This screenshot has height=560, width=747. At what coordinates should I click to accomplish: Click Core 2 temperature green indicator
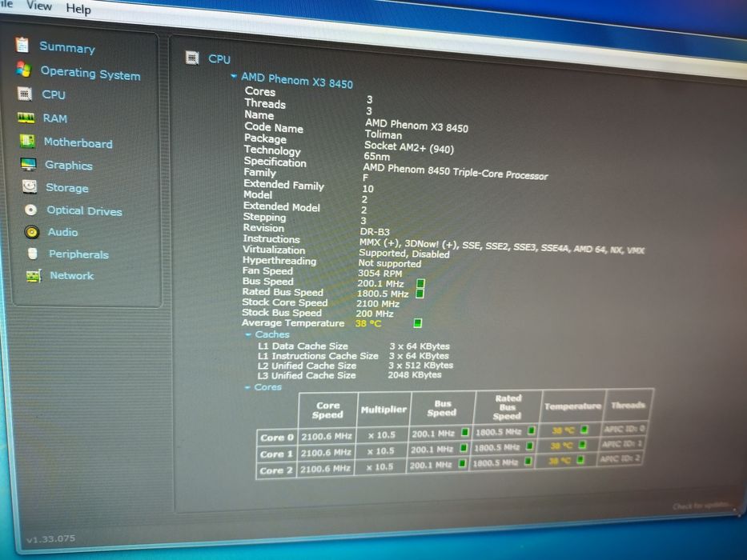[580, 459]
